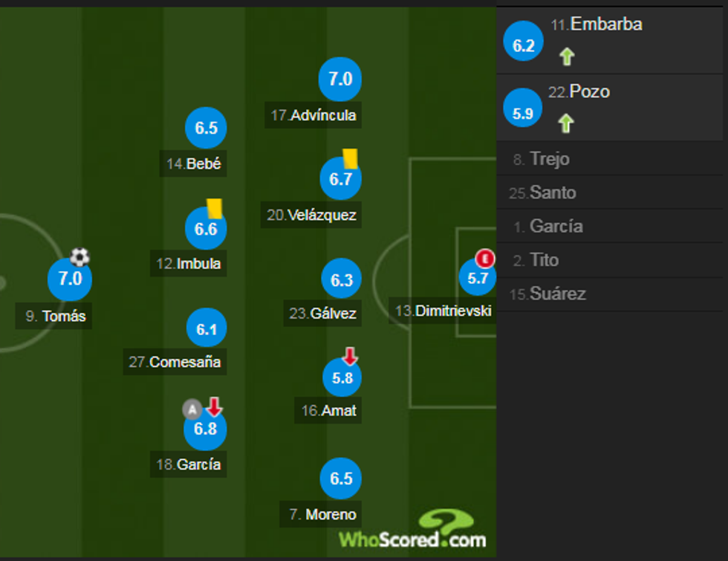This screenshot has width=728, height=561.
Task: Click the yellow card on Velázquez
Action: tap(350, 158)
